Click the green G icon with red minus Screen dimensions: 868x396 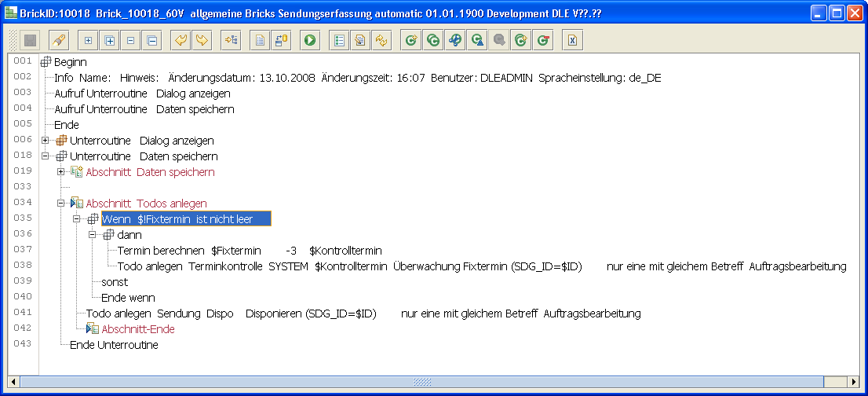[542, 40]
